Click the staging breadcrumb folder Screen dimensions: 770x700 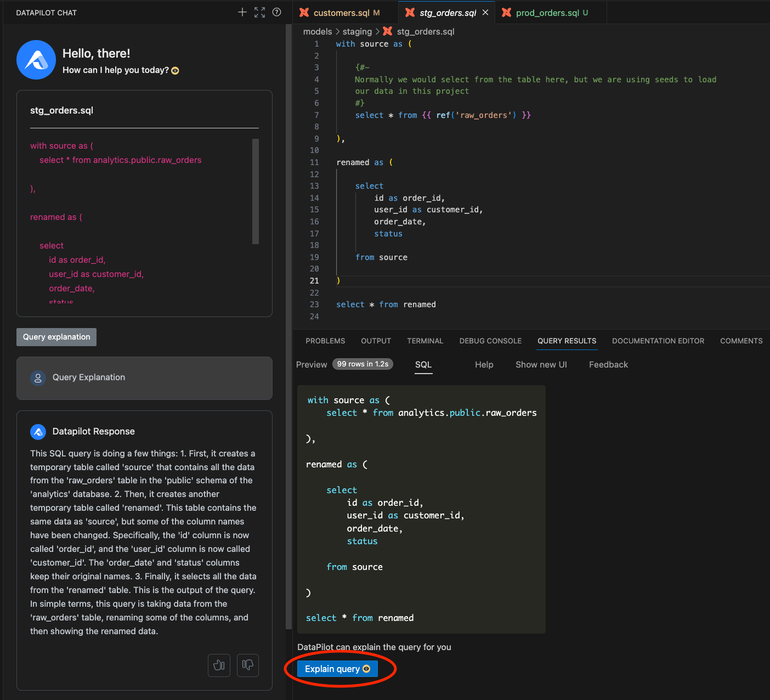click(357, 31)
